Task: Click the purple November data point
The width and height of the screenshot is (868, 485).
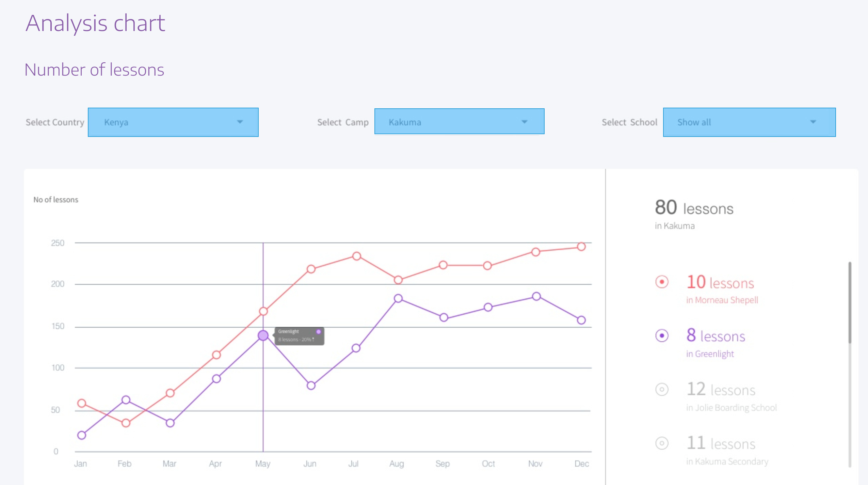Action: coord(536,296)
